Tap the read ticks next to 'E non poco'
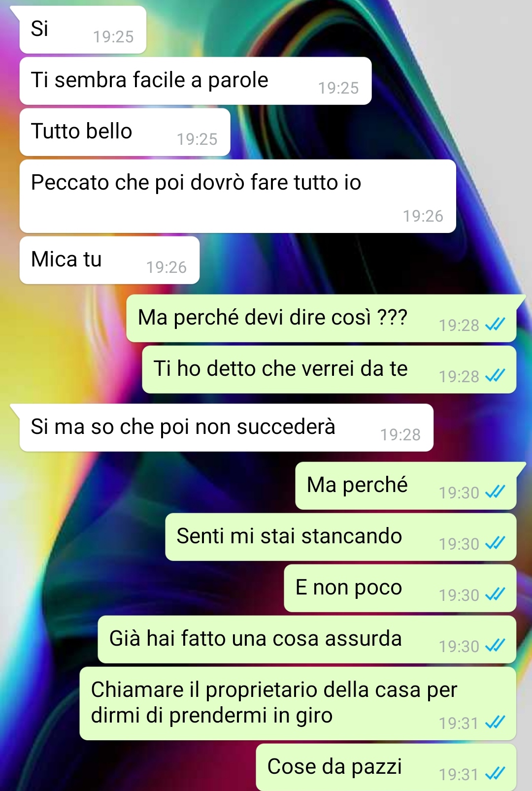Viewport: 532px width, 791px height. click(495, 594)
